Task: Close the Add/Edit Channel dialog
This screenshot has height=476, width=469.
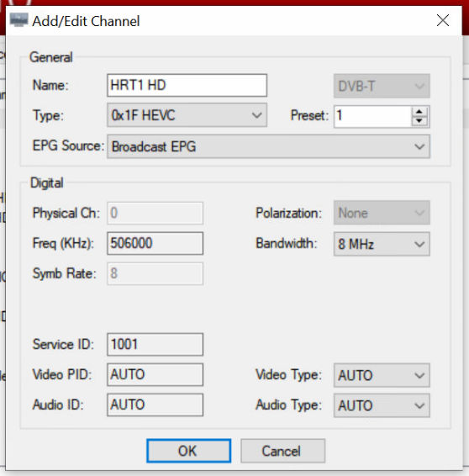Action: pos(443,21)
